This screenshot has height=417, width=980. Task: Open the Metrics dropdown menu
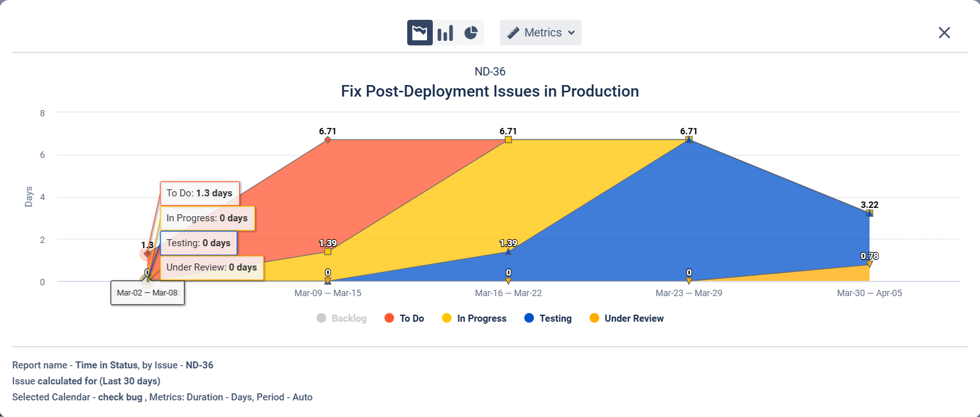[x=541, y=33]
